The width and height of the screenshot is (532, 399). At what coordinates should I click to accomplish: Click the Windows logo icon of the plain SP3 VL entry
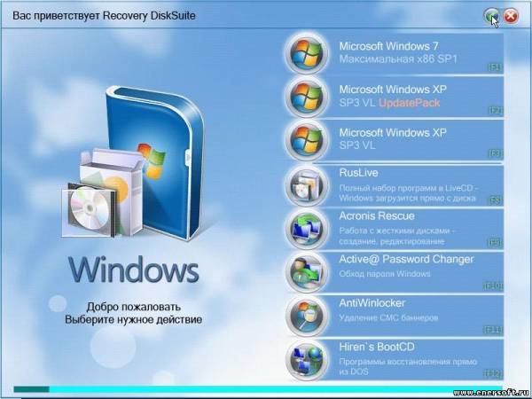pos(307,140)
